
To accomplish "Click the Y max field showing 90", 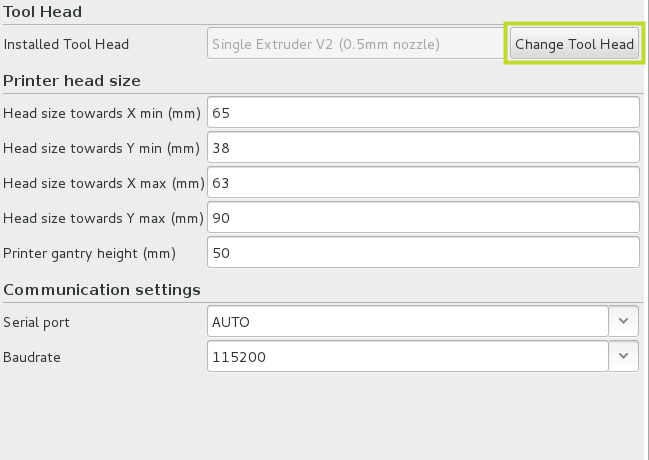I will pos(423,217).
